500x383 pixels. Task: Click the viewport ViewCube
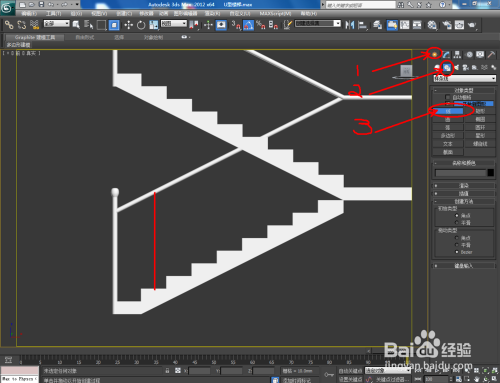406,71
